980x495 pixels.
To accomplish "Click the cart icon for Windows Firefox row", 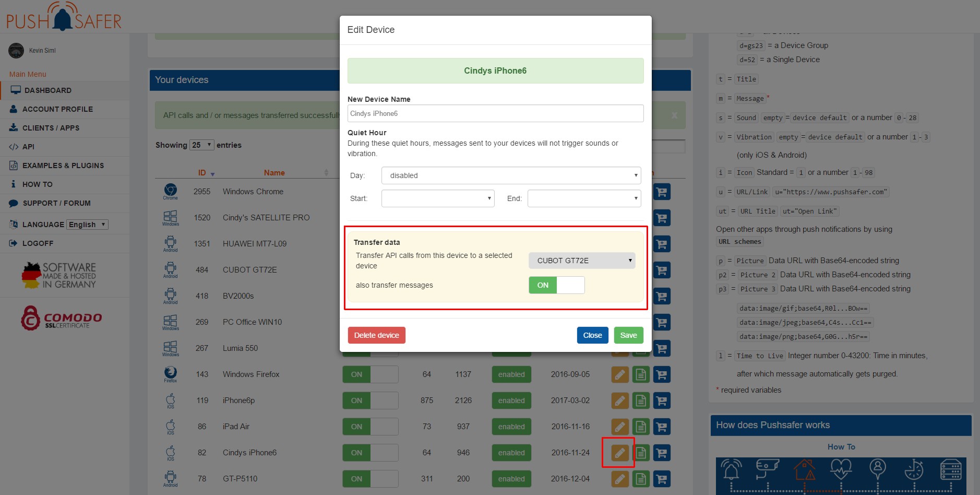I will pos(662,374).
